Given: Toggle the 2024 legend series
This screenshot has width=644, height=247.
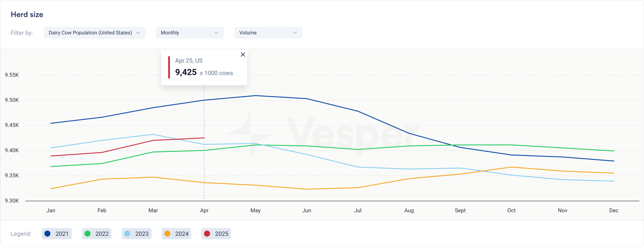Looking at the screenshot, I should click(176, 234).
